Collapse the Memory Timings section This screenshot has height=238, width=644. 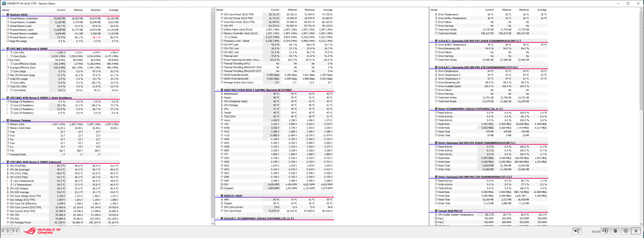4,120
